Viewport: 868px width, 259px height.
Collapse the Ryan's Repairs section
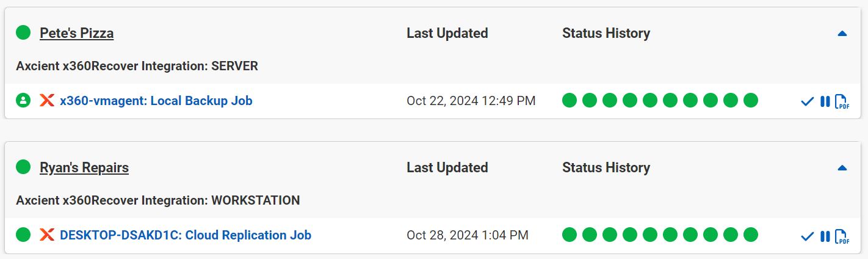(842, 168)
